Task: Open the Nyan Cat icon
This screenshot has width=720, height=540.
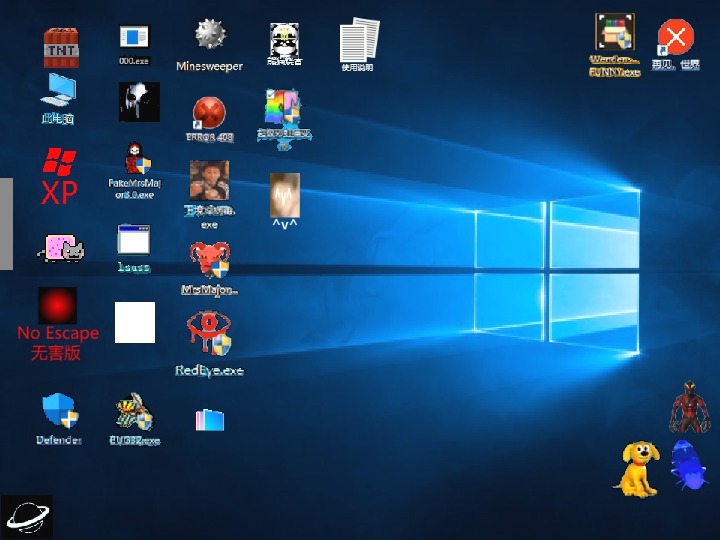Action: click(x=61, y=248)
